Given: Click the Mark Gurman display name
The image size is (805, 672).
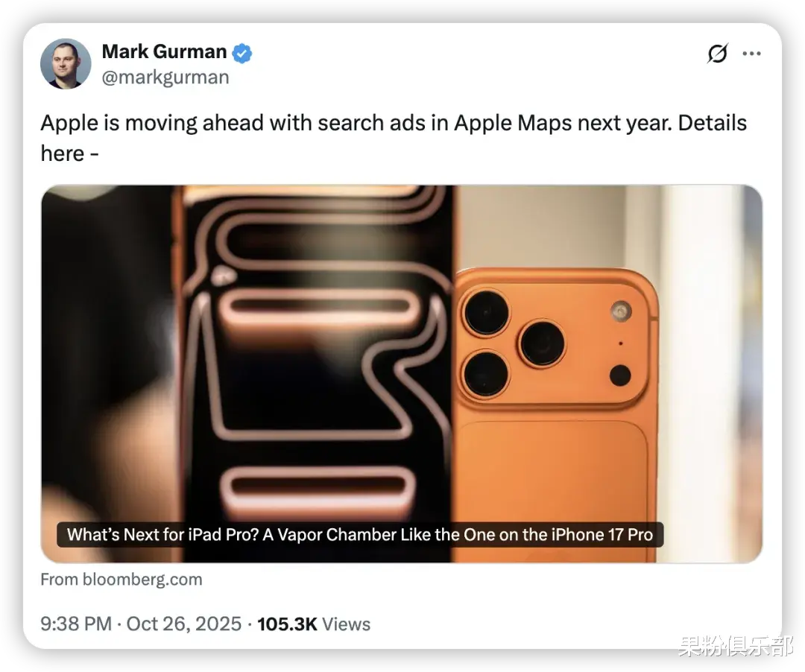Looking at the screenshot, I should pos(164,52).
